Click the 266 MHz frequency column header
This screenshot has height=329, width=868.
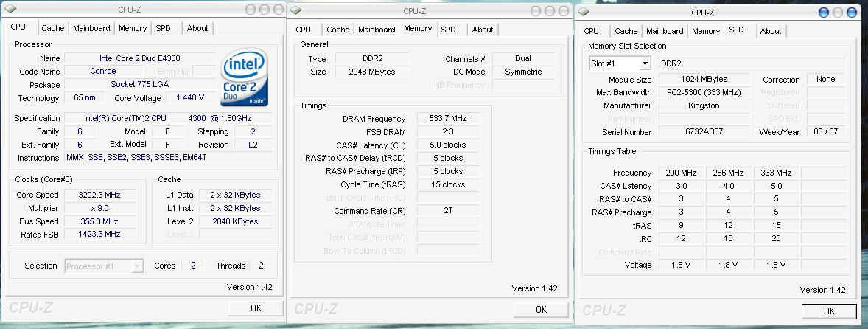[x=728, y=173]
